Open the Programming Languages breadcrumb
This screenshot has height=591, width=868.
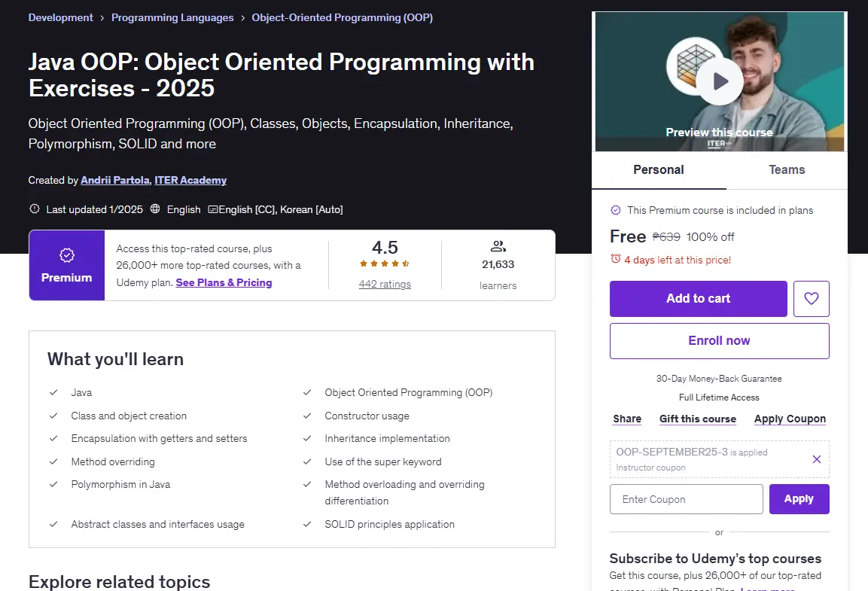[172, 18]
